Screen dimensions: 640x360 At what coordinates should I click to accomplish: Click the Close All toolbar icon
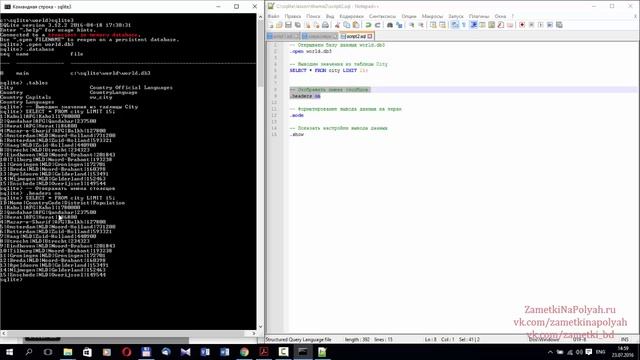(x=316, y=25)
